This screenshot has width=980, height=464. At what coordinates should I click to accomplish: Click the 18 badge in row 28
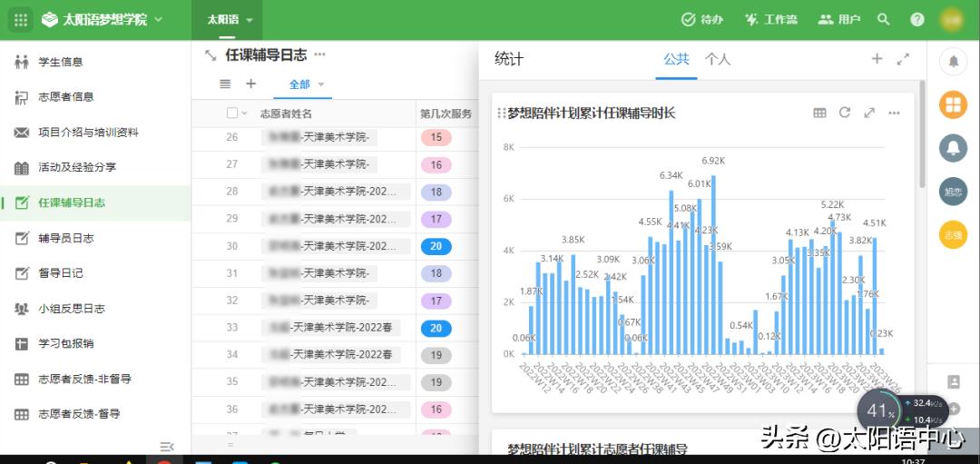tap(436, 192)
